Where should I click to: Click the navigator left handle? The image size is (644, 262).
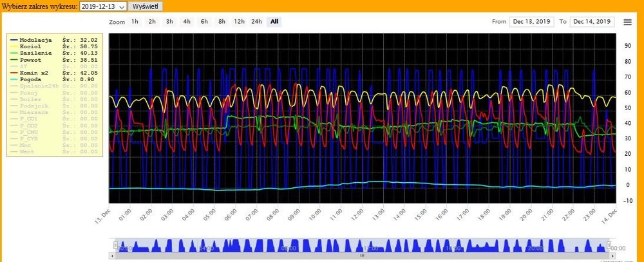coord(116,245)
